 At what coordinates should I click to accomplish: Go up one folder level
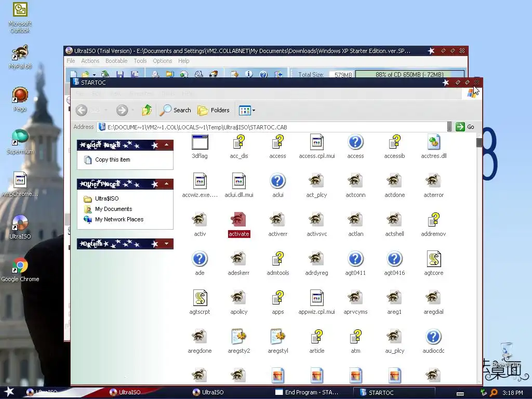pos(147,110)
